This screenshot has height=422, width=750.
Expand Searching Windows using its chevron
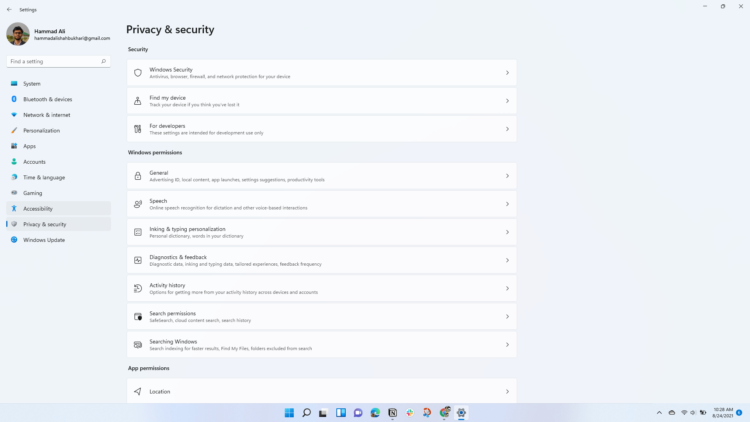point(507,345)
